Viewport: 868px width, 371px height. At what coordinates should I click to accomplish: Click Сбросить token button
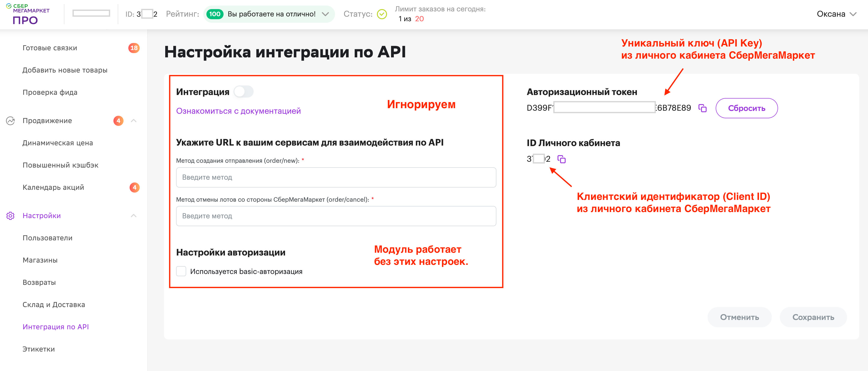pos(747,108)
